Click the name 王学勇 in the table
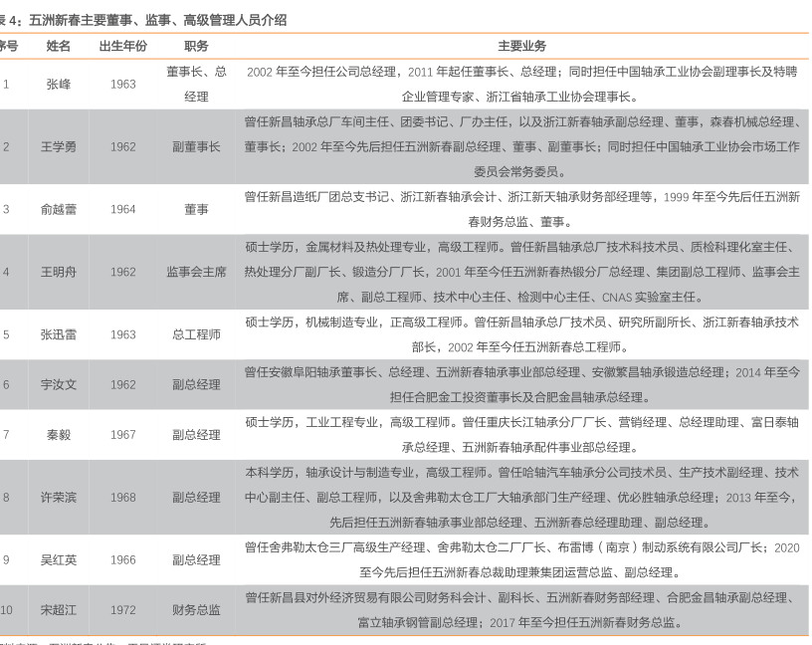Screen dimensions: 812x645 point(59,147)
